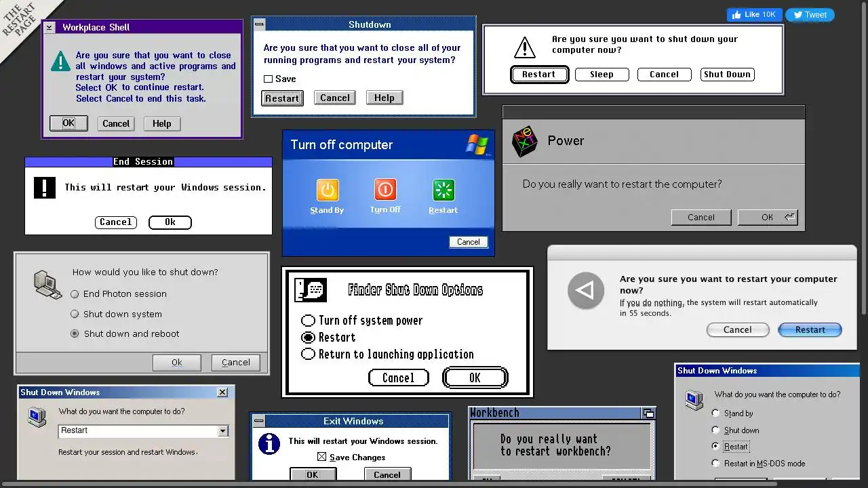Select Restart radio in Finder Shut Down Options
Screen dimensions: 868x488
tap(308, 338)
